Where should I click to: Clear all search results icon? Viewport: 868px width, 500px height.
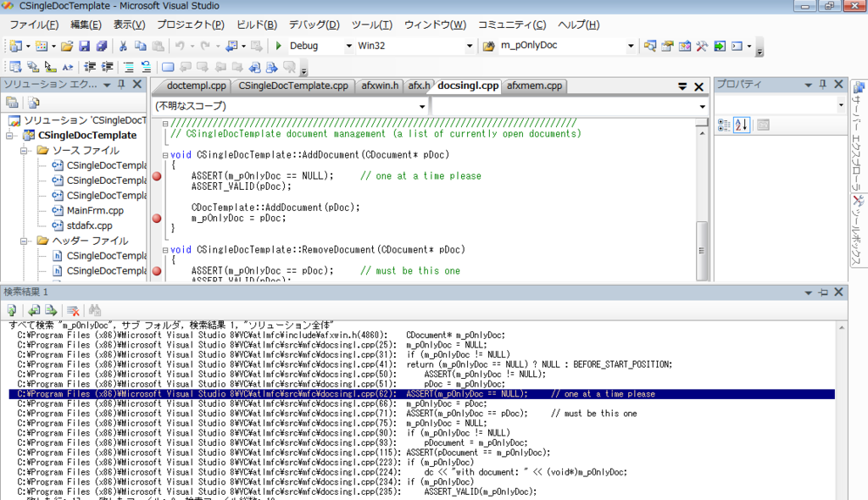[x=73, y=311]
